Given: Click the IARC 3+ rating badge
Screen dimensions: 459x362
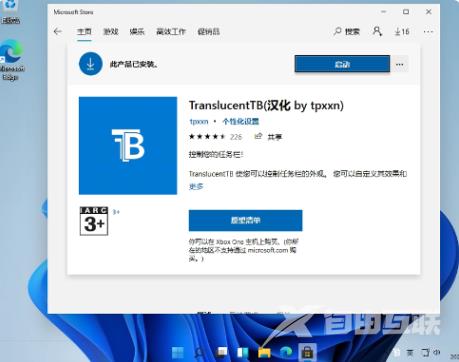Looking at the screenshot, I should (x=94, y=221).
